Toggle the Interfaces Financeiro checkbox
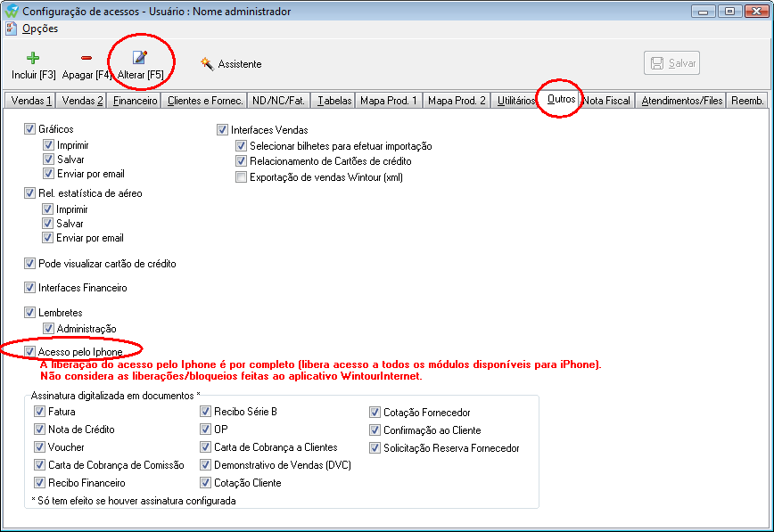Viewport: 774px width, 532px height. point(29,288)
